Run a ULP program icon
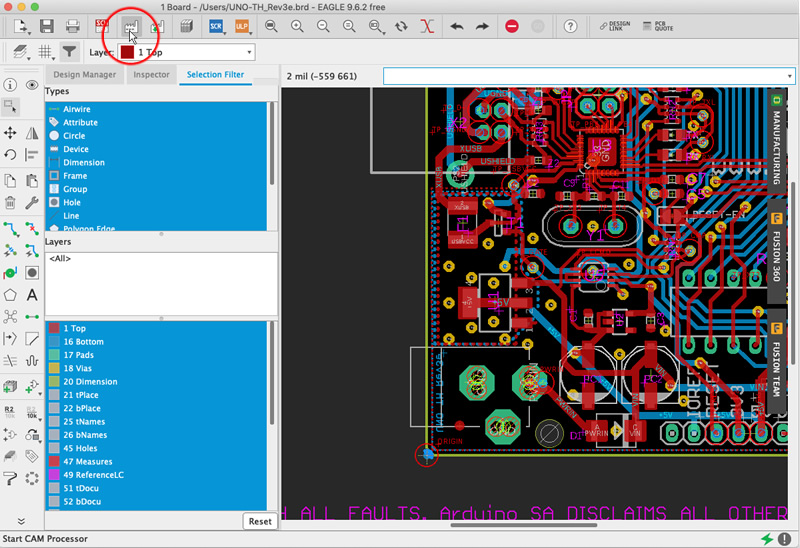Image resolution: width=800 pixels, height=548 pixels. pos(242,26)
